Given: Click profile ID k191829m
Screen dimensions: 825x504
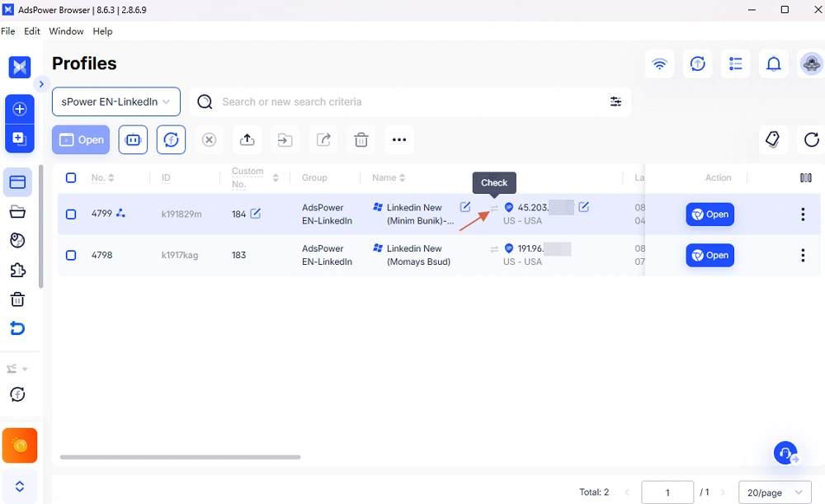Looking at the screenshot, I should click(x=181, y=214).
